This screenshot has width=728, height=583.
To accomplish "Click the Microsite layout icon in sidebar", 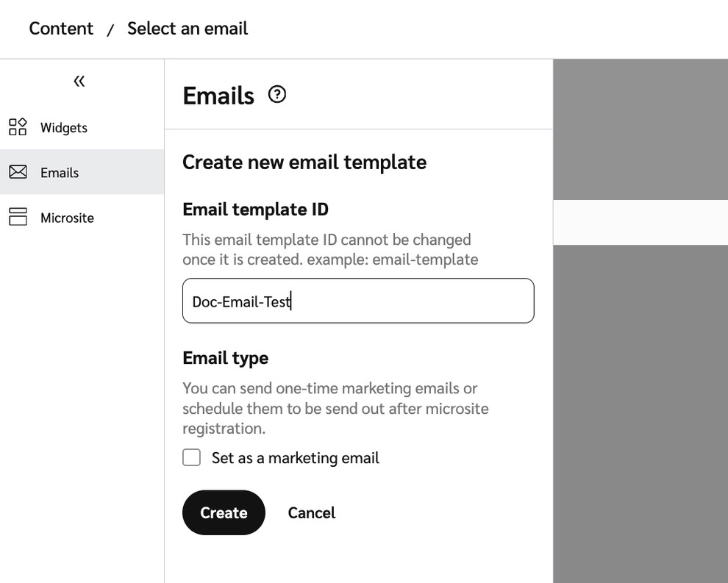I will pyautogui.click(x=18, y=217).
